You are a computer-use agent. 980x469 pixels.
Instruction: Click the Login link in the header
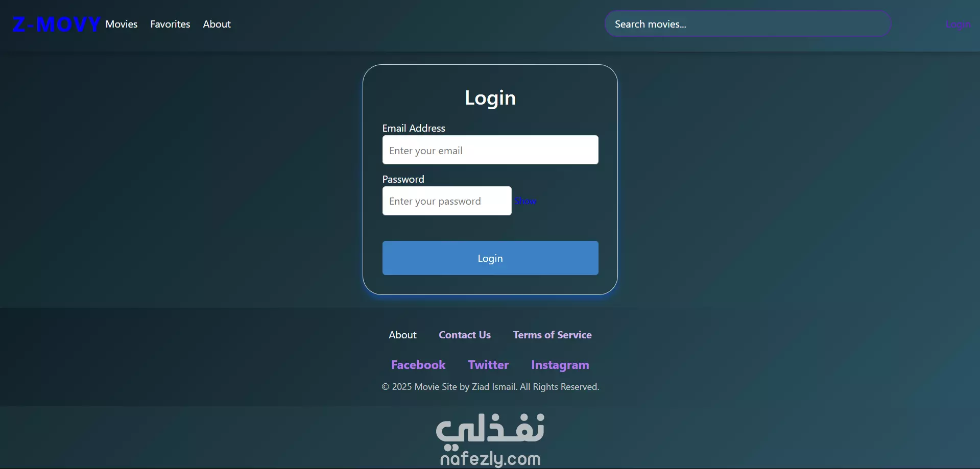click(958, 24)
